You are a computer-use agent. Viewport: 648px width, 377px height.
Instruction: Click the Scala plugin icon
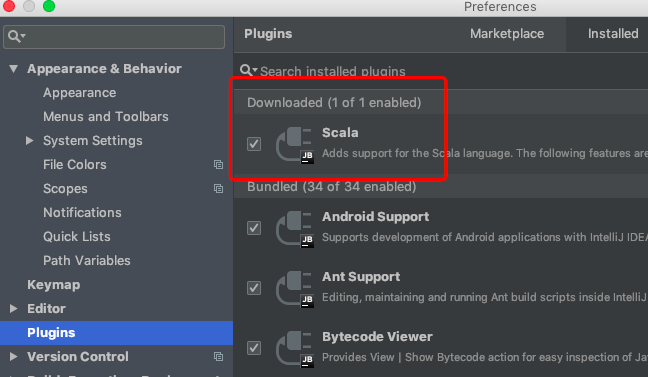coord(295,145)
